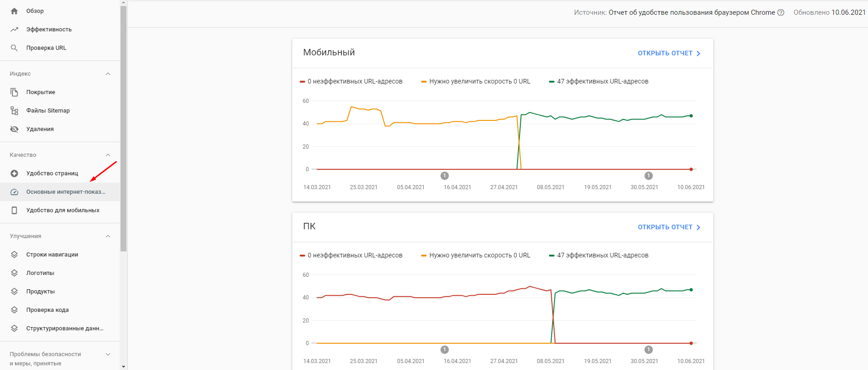The height and width of the screenshot is (370, 868).
Task: Click green effective URLs legend swatch in ПК chart
Action: (551, 256)
